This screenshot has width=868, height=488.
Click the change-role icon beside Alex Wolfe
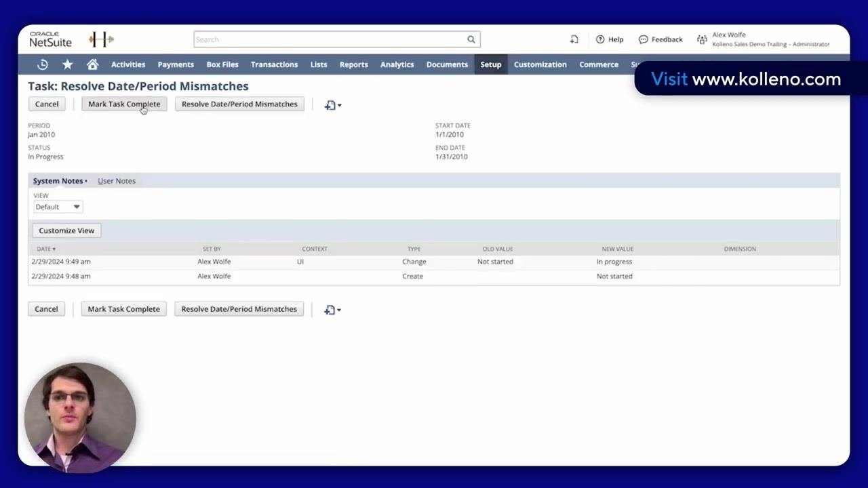[702, 39]
